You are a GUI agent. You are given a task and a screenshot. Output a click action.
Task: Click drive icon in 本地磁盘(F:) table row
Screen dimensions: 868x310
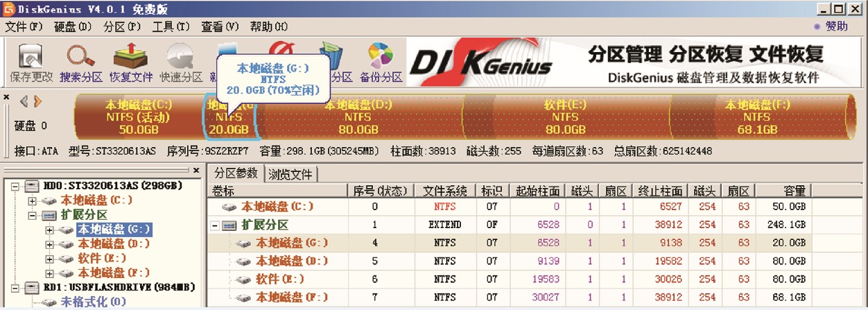coord(244,297)
